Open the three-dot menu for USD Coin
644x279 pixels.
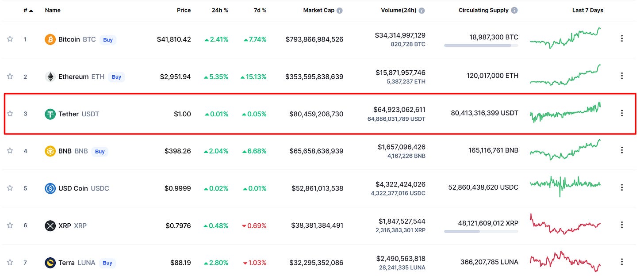click(622, 187)
